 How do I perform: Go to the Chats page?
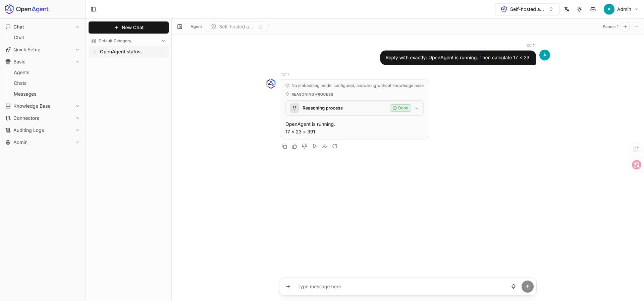pyautogui.click(x=20, y=83)
